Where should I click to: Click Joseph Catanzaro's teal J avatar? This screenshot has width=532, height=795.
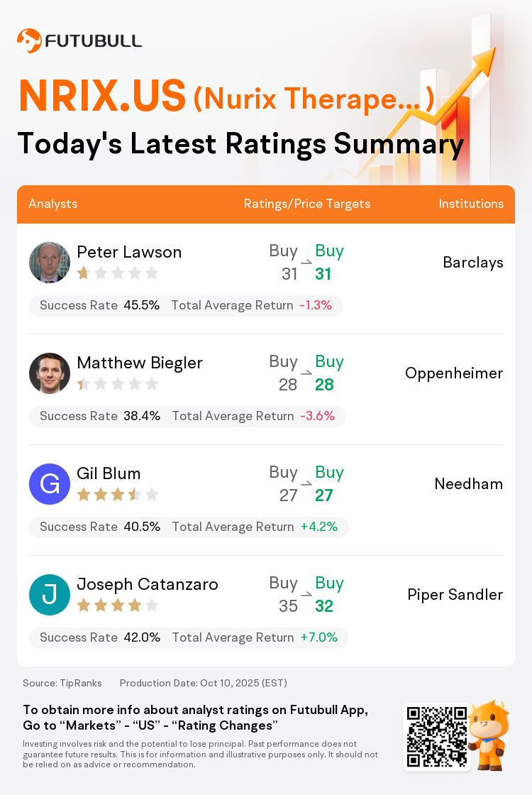(50, 595)
